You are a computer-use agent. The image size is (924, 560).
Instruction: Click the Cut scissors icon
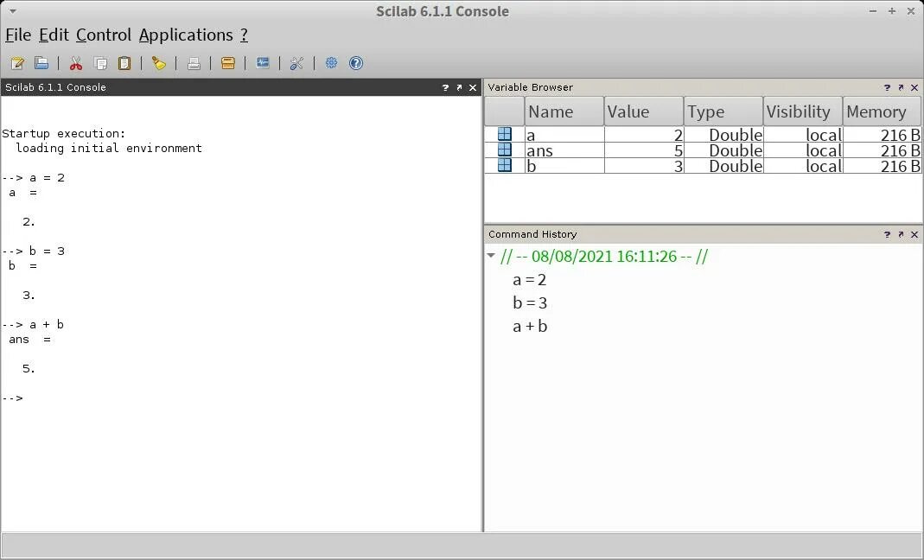pyautogui.click(x=76, y=63)
